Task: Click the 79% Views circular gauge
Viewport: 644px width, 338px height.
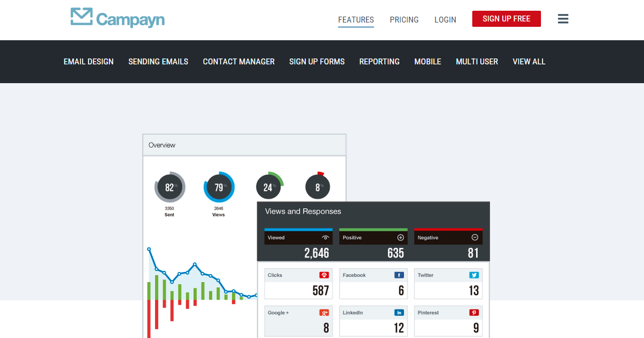Action: click(219, 188)
